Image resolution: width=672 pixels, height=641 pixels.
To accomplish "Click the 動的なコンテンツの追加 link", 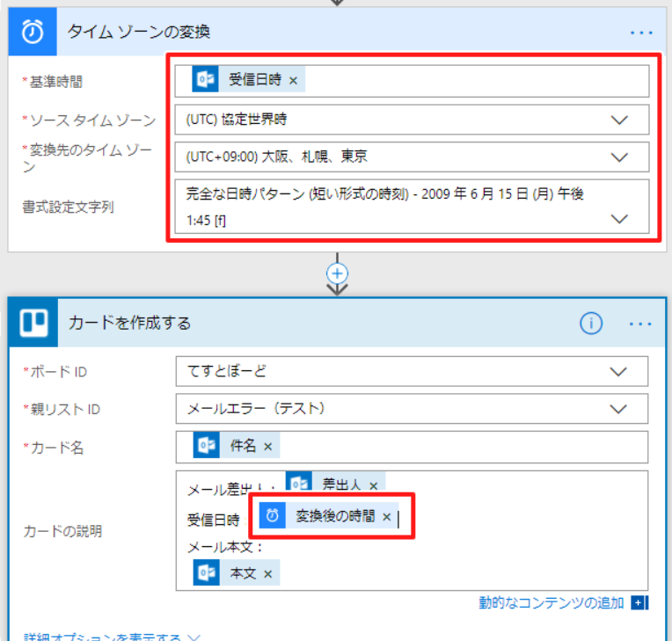I will [x=551, y=603].
